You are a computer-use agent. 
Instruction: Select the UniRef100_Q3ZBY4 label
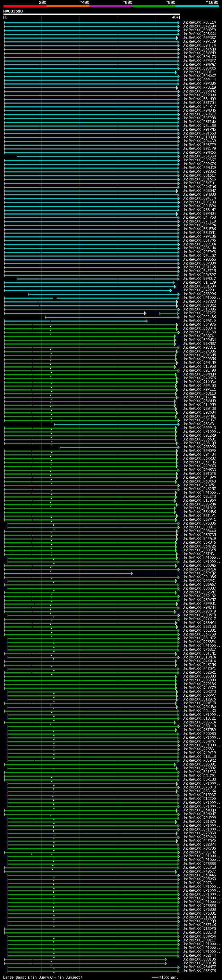199,844
